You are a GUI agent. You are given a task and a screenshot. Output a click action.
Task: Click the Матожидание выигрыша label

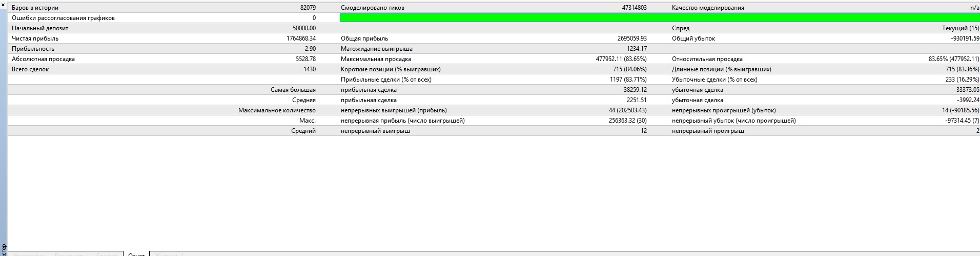pos(377,49)
